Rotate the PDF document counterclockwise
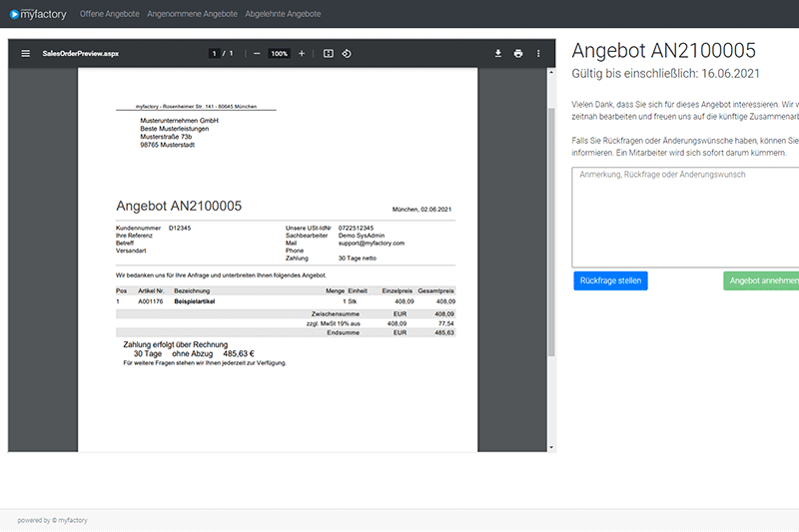 (x=347, y=54)
